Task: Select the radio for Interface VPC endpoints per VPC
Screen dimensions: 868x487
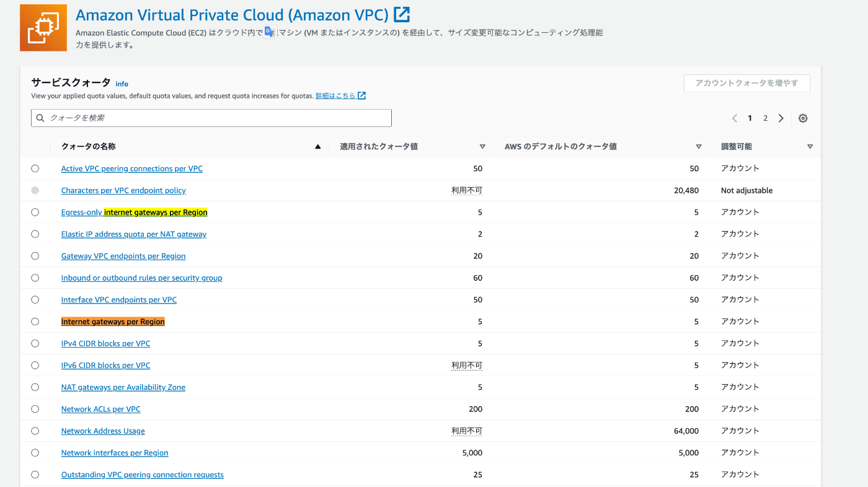Action: (35, 300)
